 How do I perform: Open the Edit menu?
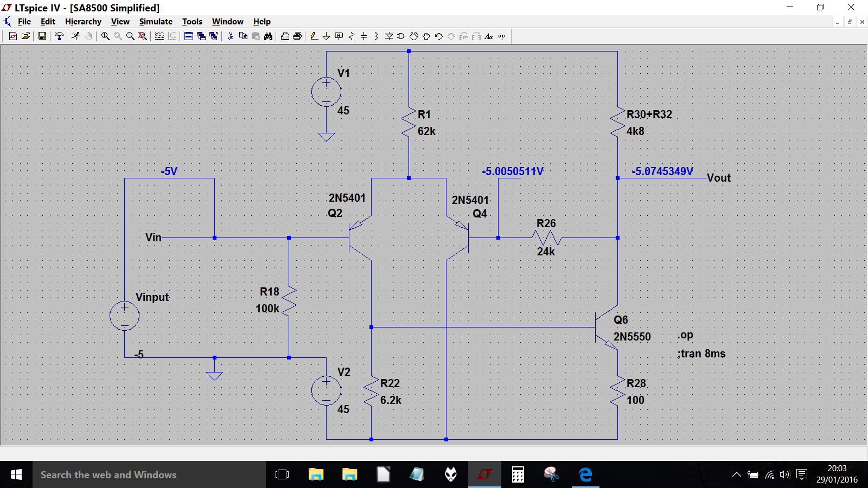tap(48, 22)
